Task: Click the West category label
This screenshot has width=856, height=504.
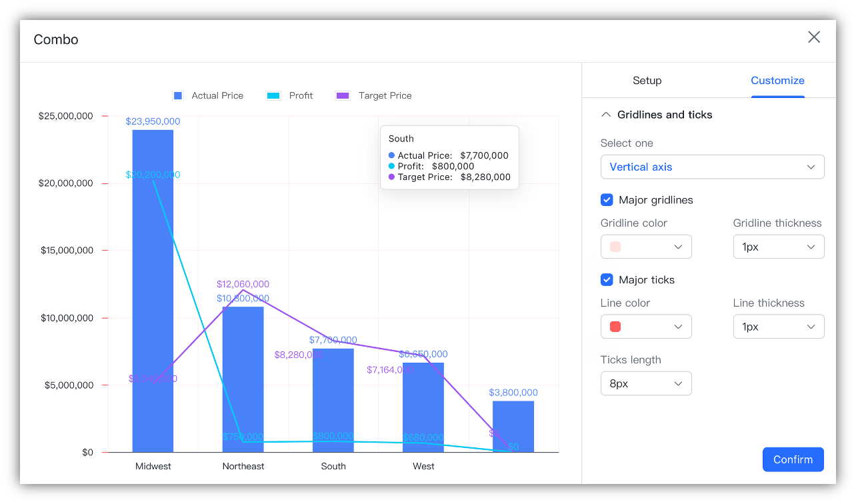Action: coord(423,466)
